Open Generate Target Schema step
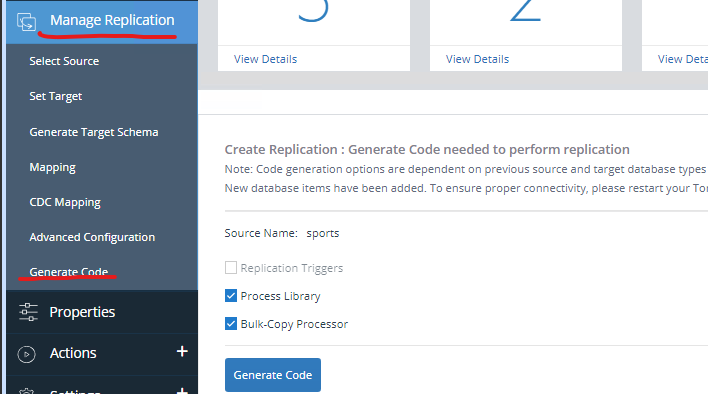 coord(94,132)
